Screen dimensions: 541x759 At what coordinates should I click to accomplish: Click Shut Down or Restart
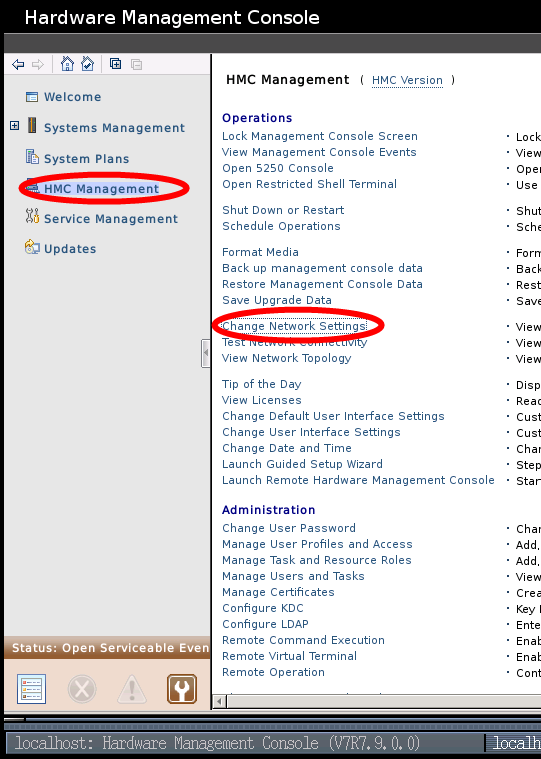(283, 210)
